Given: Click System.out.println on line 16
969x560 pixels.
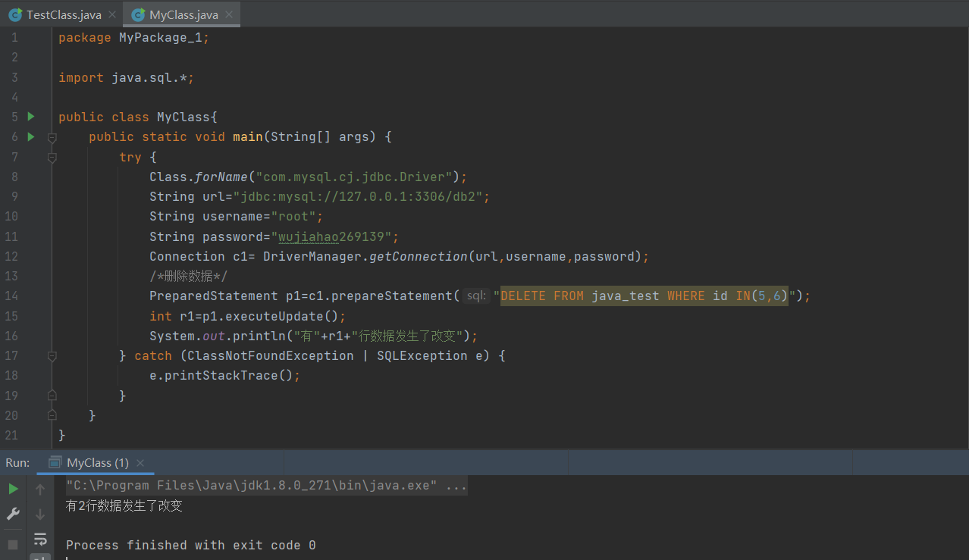Looking at the screenshot, I should click(x=217, y=336).
